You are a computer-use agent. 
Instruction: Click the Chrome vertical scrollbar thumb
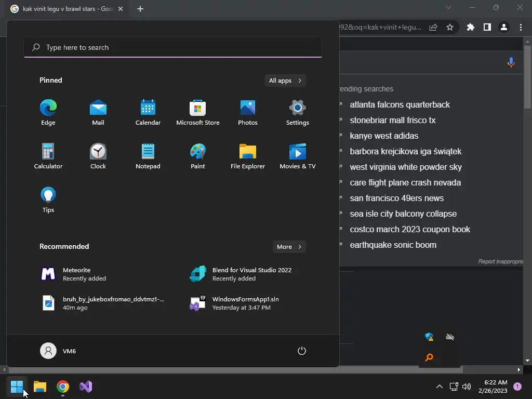coord(527,76)
